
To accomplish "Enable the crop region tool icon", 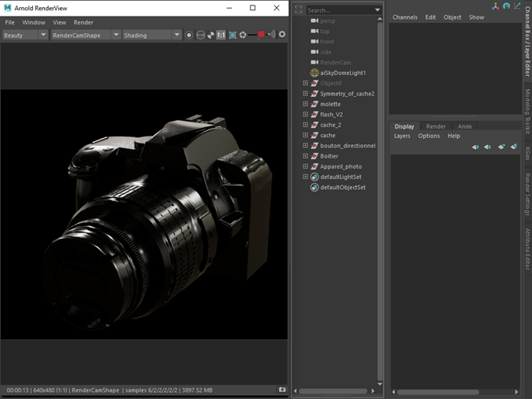I will tap(233, 35).
